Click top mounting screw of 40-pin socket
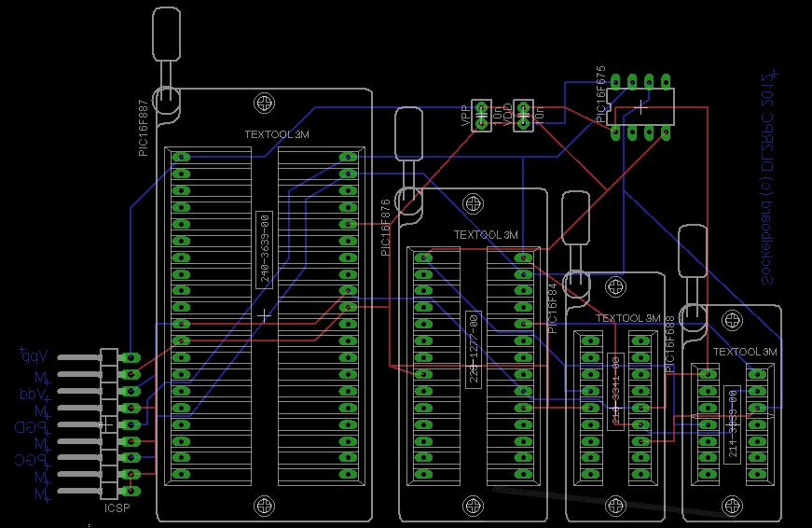Image resolution: width=812 pixels, height=528 pixels. pyautogui.click(x=264, y=104)
